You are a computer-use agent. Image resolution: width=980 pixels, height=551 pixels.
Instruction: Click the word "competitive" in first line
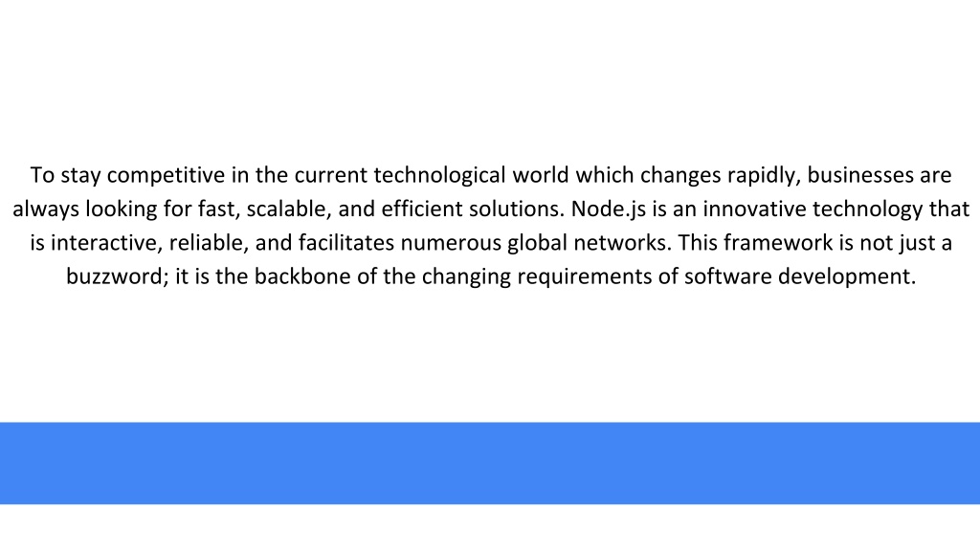166,176
